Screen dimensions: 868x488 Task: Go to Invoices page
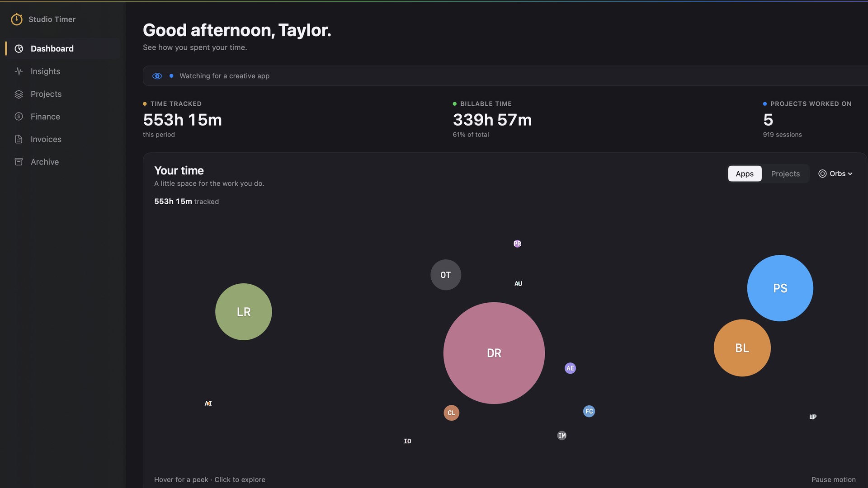tap(62, 139)
